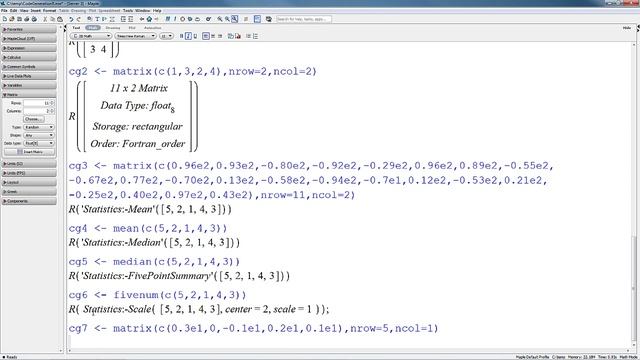Toggle italic formatting in the context bar
This screenshot has height=360, width=640.
click(x=188, y=36)
